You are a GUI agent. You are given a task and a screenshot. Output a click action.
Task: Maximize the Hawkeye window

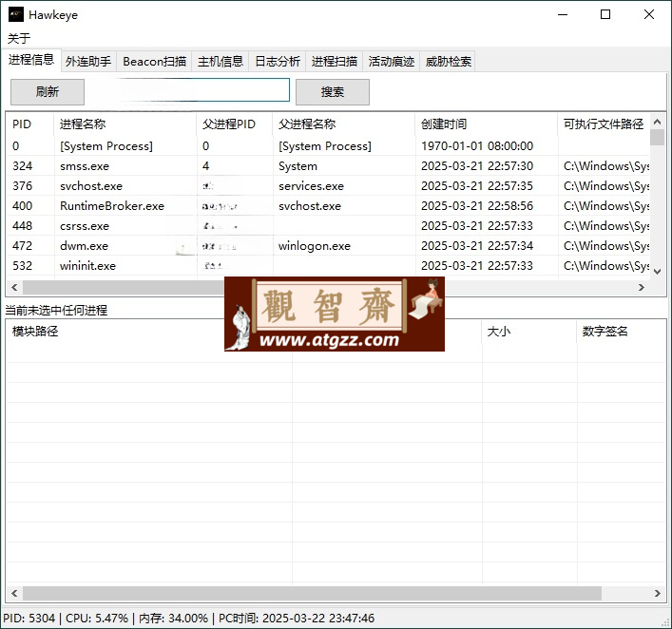point(605,14)
